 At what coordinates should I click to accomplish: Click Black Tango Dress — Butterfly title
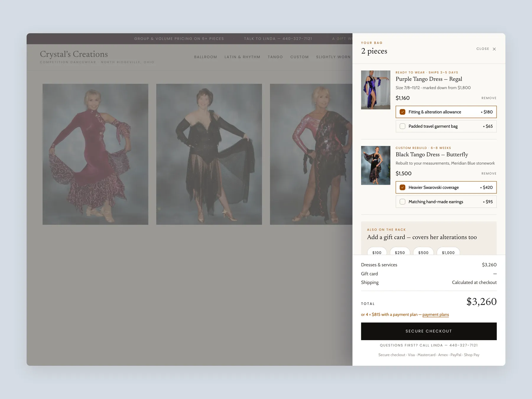pos(432,154)
